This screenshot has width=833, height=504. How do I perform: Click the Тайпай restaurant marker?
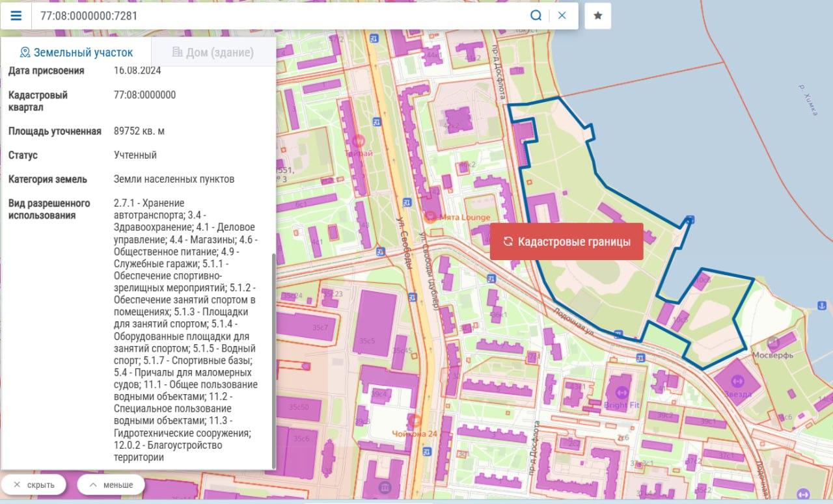[x=358, y=140]
